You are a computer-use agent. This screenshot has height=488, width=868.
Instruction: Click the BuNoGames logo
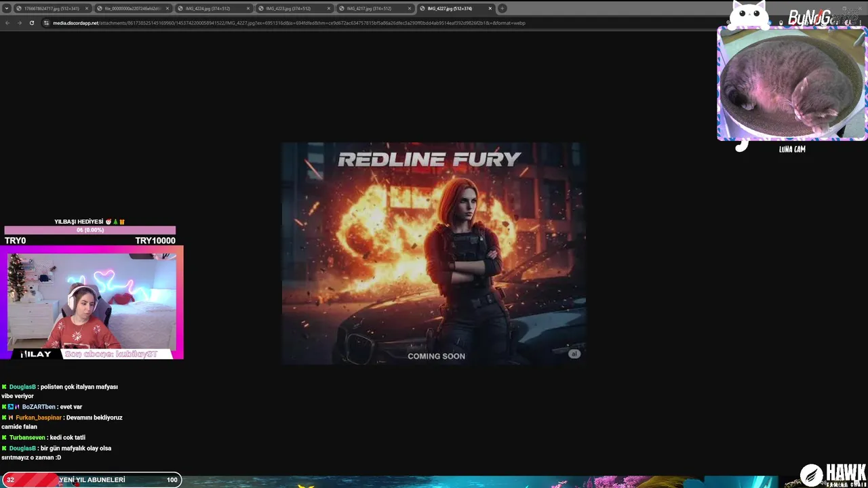(x=823, y=18)
